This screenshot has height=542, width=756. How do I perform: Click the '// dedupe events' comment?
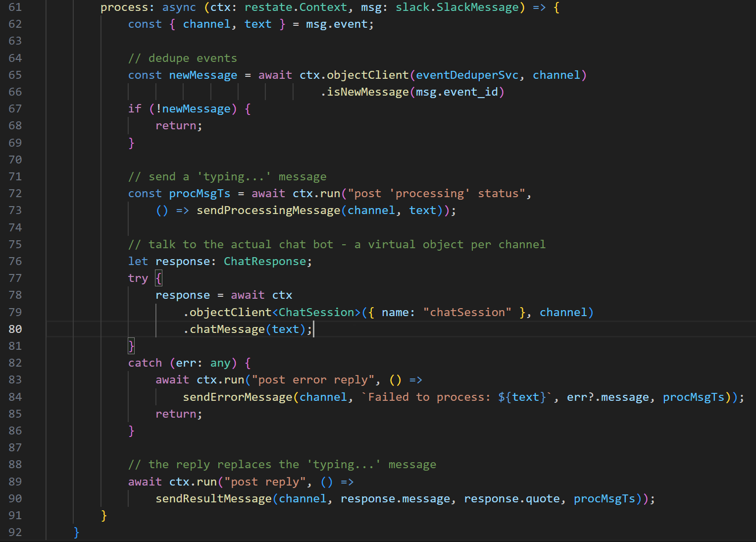(x=183, y=58)
